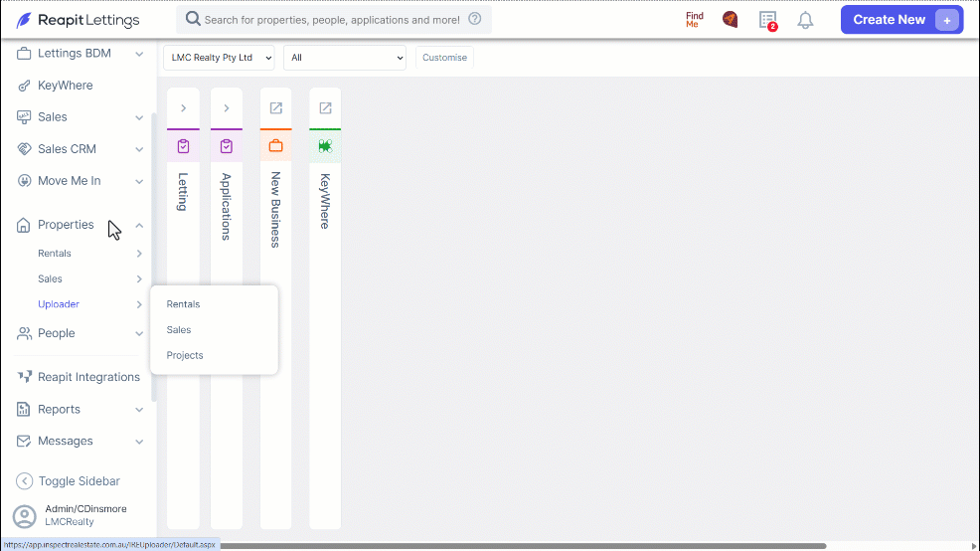Click the Reapit Lettings feather logo
The width and height of the screenshot is (980, 551).
pos(24,20)
